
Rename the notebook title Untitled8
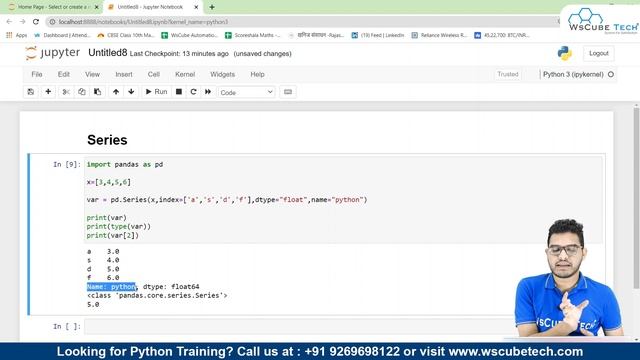(x=108, y=53)
